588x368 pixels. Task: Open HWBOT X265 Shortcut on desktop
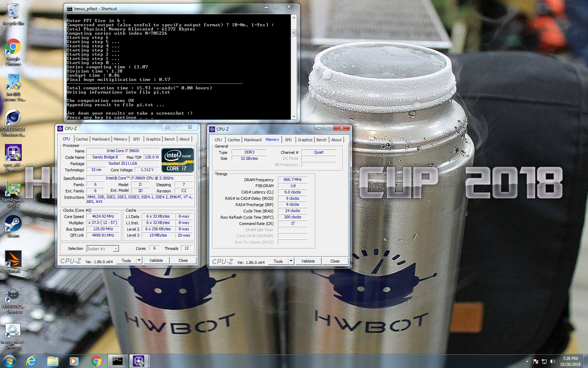[13, 300]
